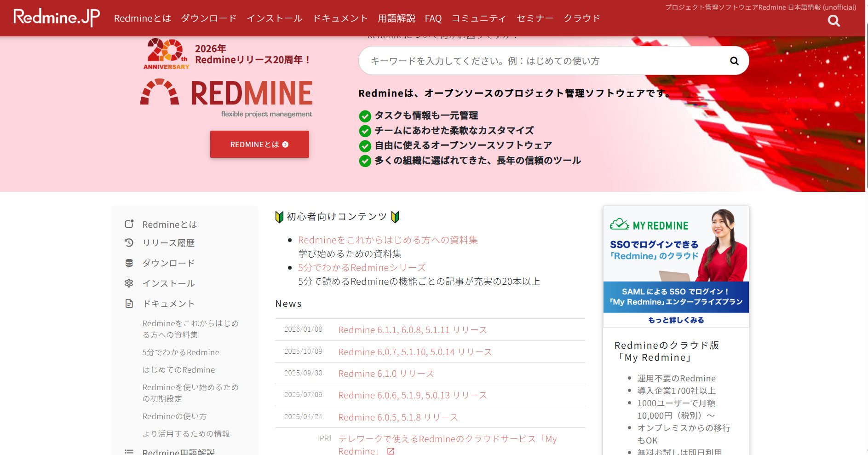Click the REDMINEとは button
Screen dimensions: 868x455
click(x=259, y=144)
